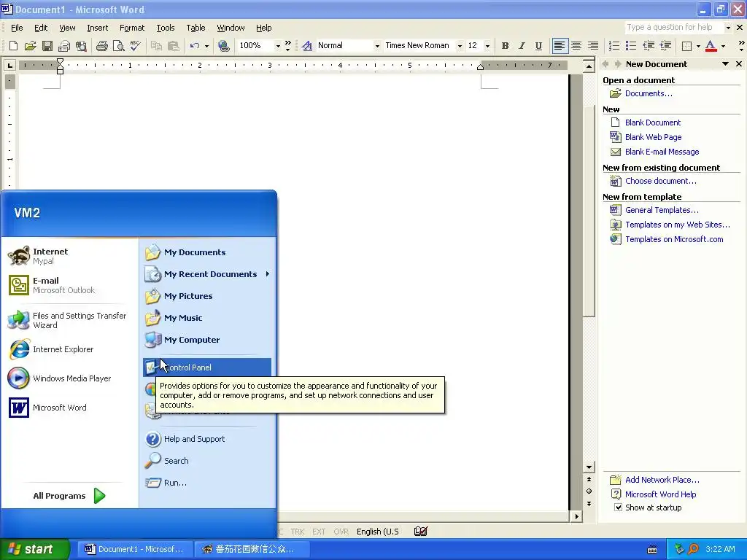The width and height of the screenshot is (747, 560).
Task: Open the Styles and Formatting icon
Action: point(307,46)
